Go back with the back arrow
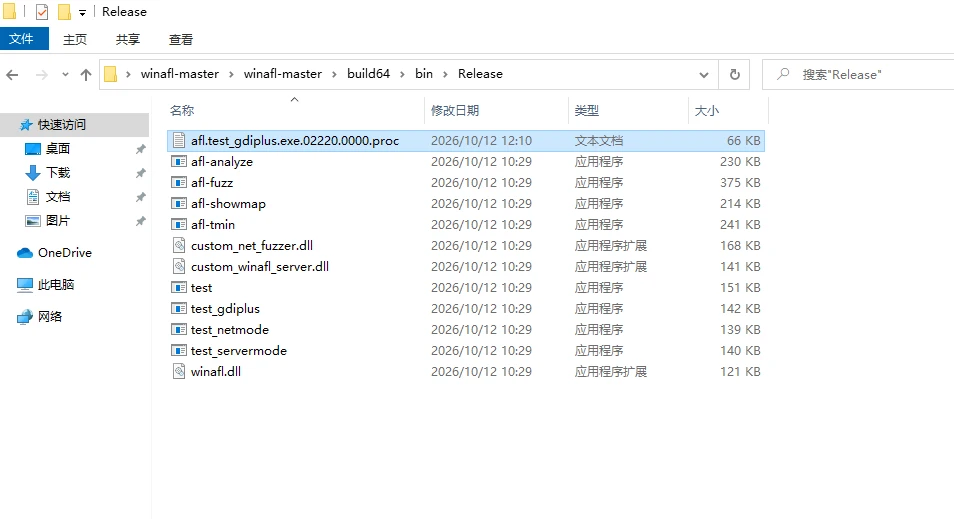Image resolution: width=954 pixels, height=519 pixels. [12, 75]
